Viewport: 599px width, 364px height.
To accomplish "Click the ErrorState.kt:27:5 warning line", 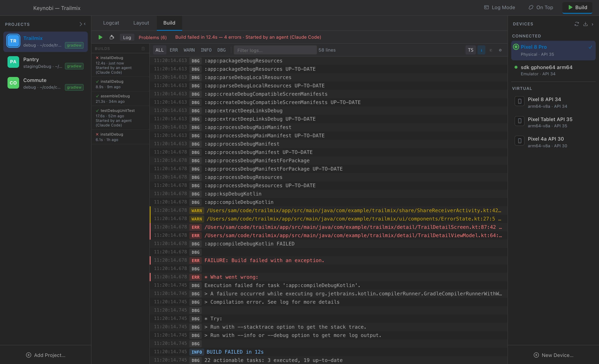I will [x=328, y=219].
